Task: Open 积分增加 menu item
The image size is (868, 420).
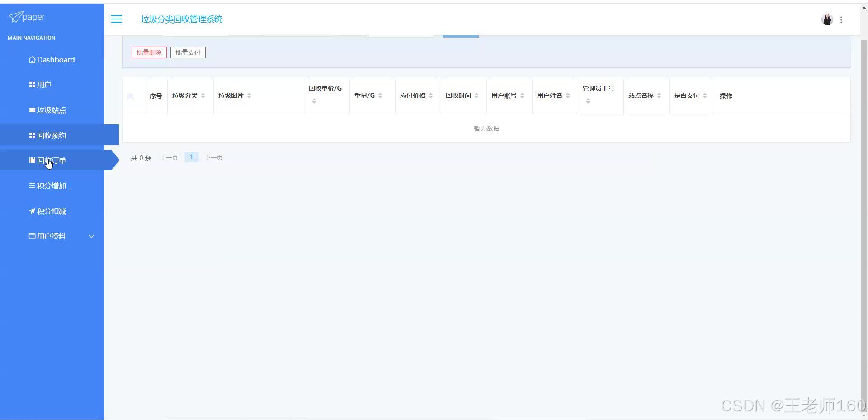Action: pyautogui.click(x=52, y=186)
